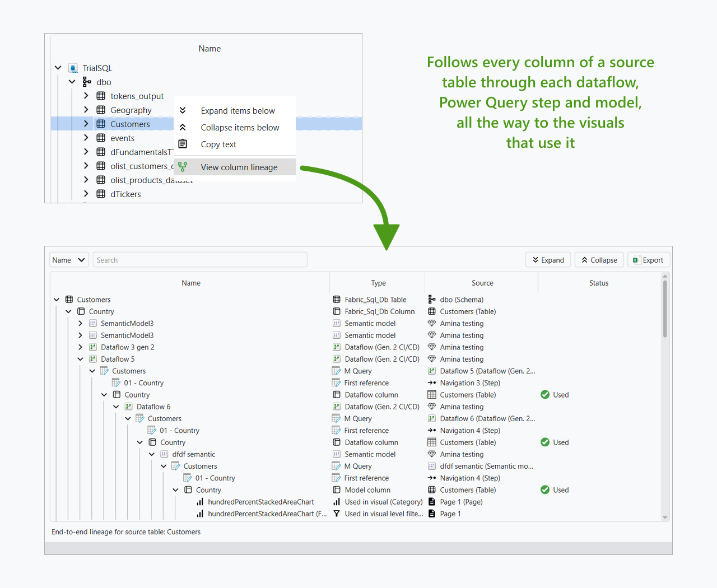Choose Expand items below from the context menu
This screenshot has width=717, height=588.
click(235, 111)
